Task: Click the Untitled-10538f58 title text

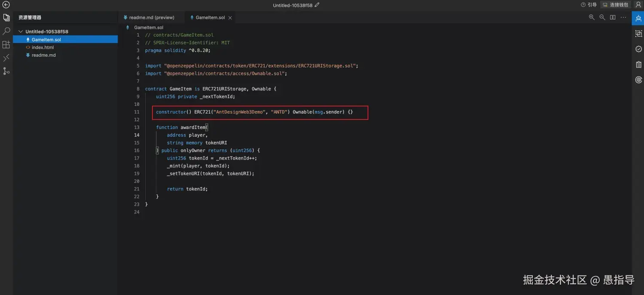Action: click(x=293, y=5)
